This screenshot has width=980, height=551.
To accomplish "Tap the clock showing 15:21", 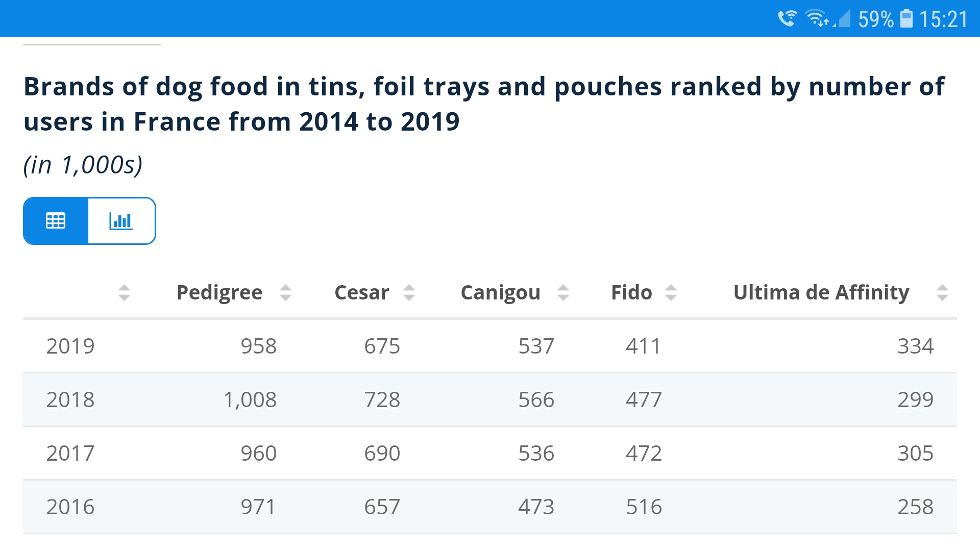I will coord(943,19).
